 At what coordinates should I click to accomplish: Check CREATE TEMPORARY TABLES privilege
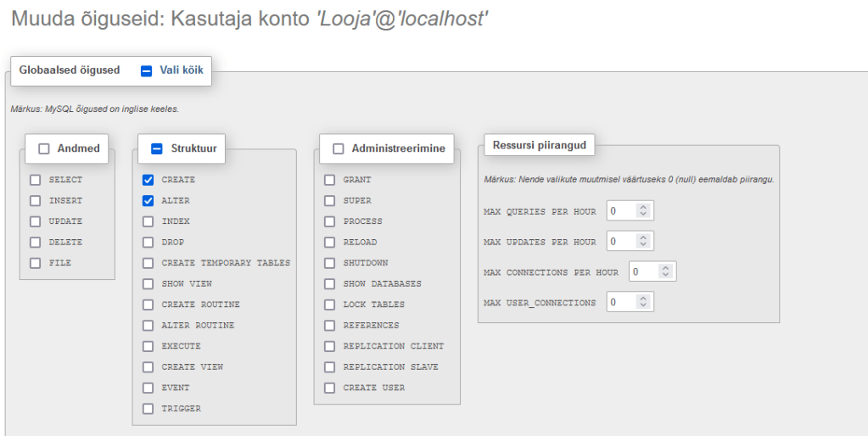point(148,263)
